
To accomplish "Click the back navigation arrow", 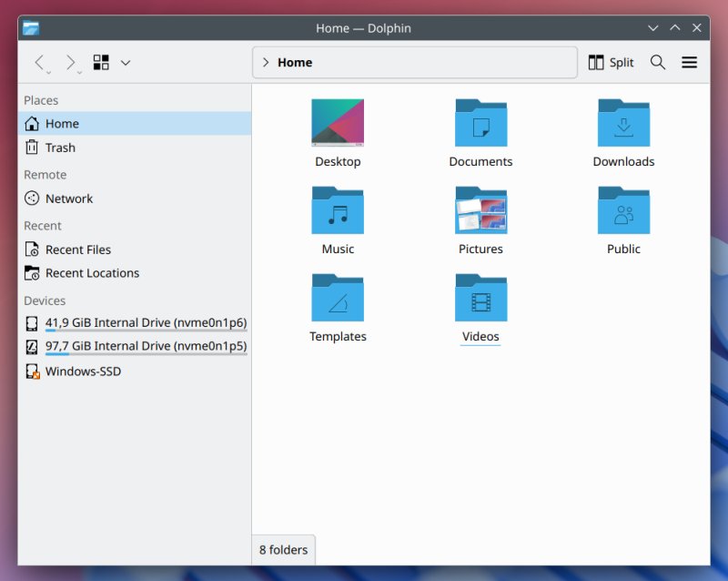I will (x=39, y=63).
